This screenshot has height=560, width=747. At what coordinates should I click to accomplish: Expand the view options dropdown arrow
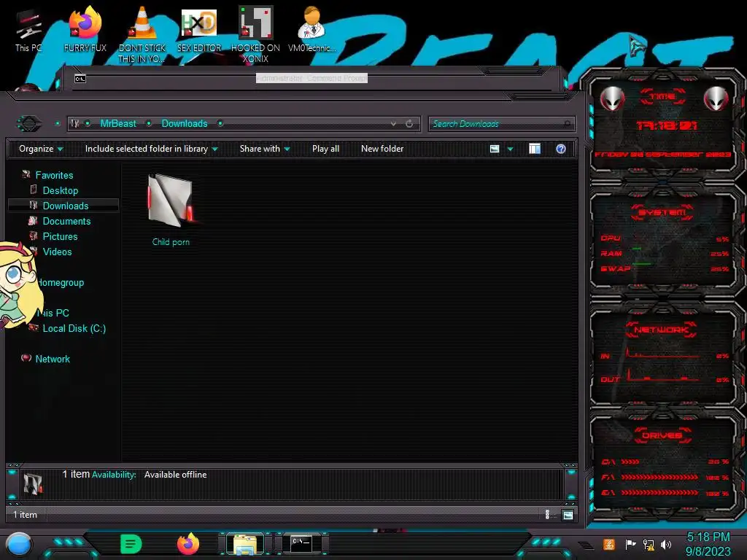coord(510,149)
